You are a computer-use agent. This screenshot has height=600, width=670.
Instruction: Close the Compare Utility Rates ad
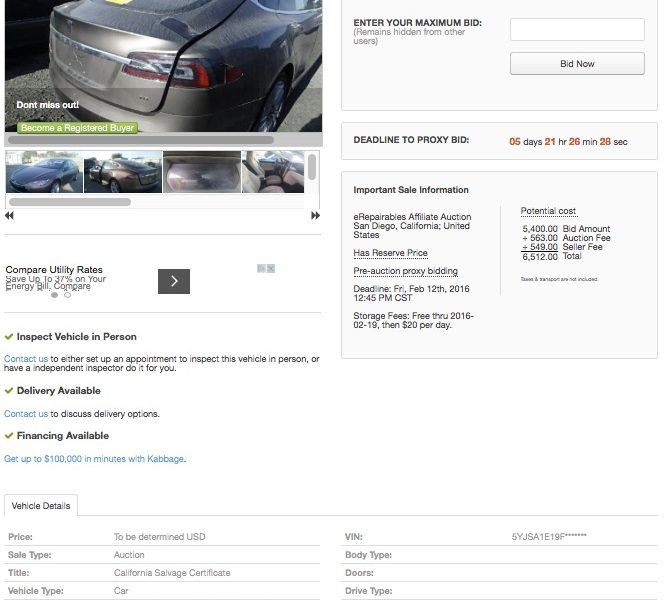click(270, 269)
